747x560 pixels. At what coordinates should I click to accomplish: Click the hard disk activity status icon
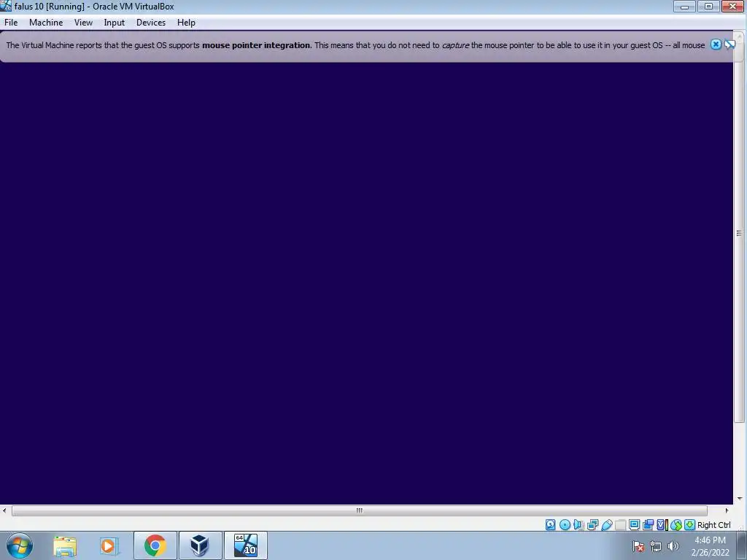[550, 525]
